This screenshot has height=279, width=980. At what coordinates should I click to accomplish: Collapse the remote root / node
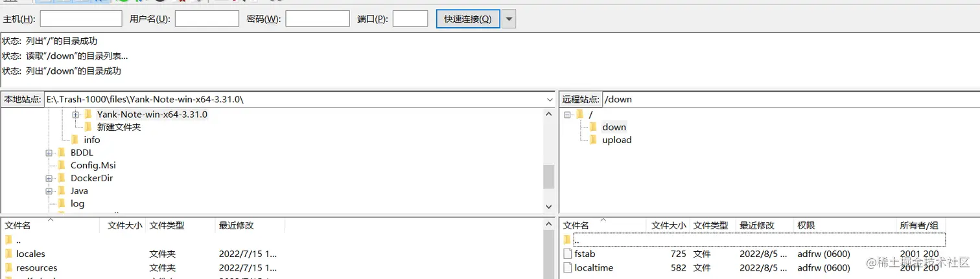coord(568,115)
